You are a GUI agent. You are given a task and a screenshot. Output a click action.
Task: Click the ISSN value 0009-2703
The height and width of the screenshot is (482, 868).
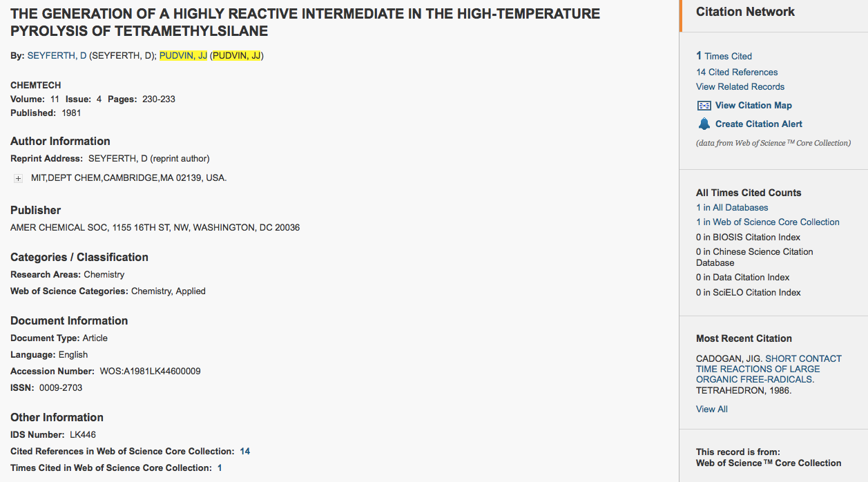(61, 388)
